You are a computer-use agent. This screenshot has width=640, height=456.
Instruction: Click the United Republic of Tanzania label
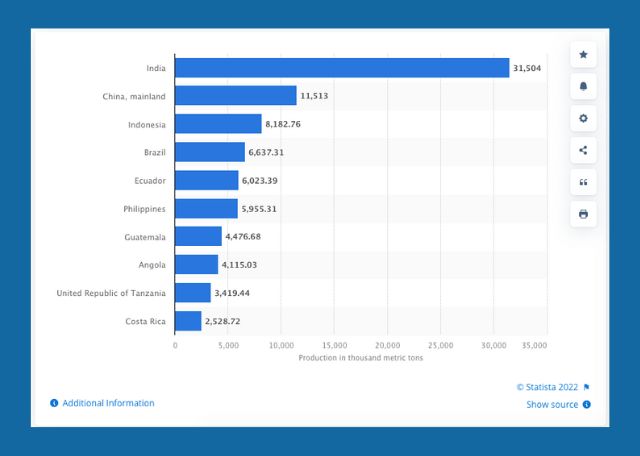coord(111,293)
